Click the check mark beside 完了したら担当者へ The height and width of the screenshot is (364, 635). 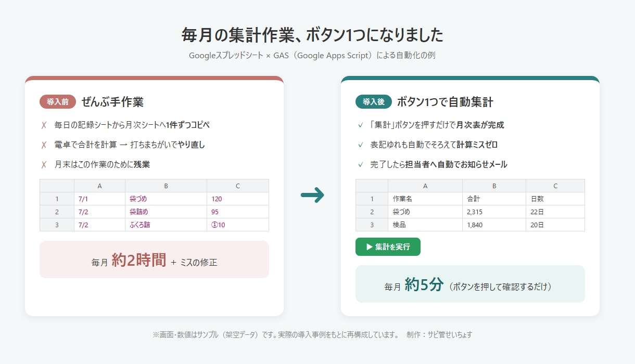[360, 164]
